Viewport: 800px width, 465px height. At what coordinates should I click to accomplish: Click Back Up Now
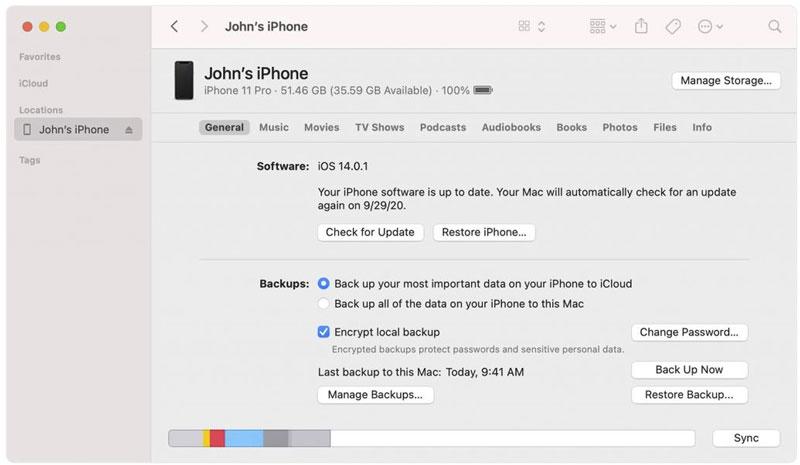click(x=689, y=370)
